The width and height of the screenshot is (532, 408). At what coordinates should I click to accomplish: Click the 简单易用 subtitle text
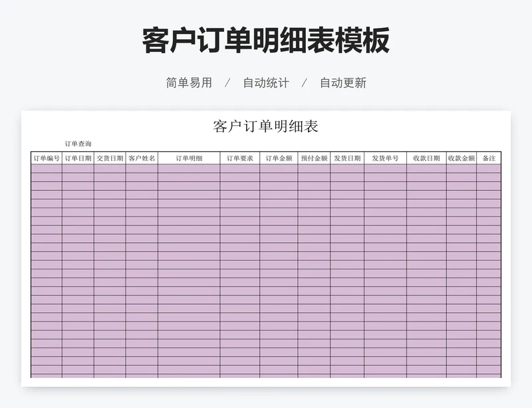tap(189, 83)
